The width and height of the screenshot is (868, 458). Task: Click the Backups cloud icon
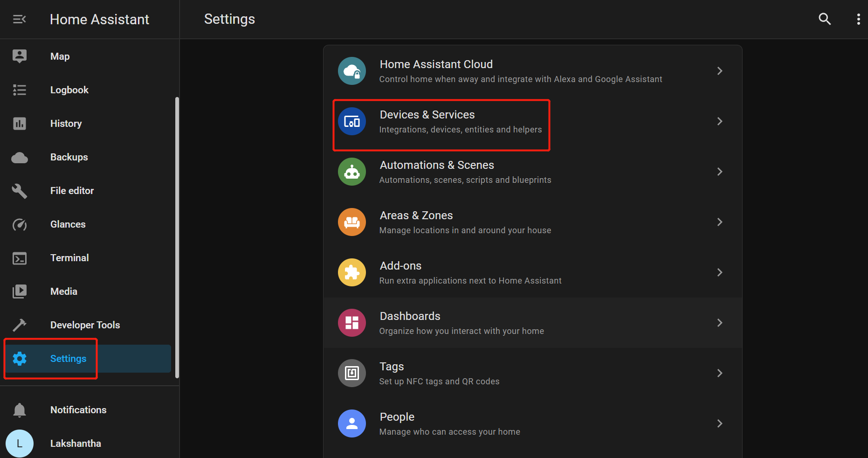click(x=20, y=158)
